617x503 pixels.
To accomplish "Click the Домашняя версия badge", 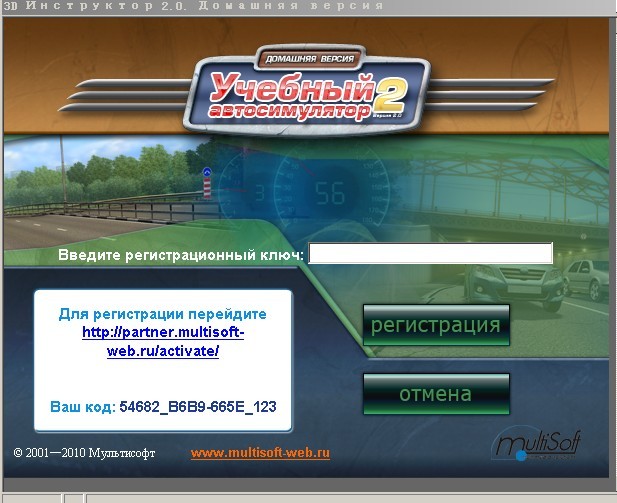I will [309, 59].
